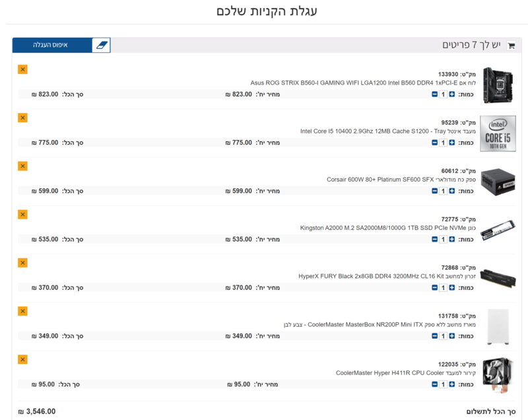Image resolution: width=528 pixels, height=420 pixels.
Task: Click the SKU number 122035
Action: pos(448,365)
